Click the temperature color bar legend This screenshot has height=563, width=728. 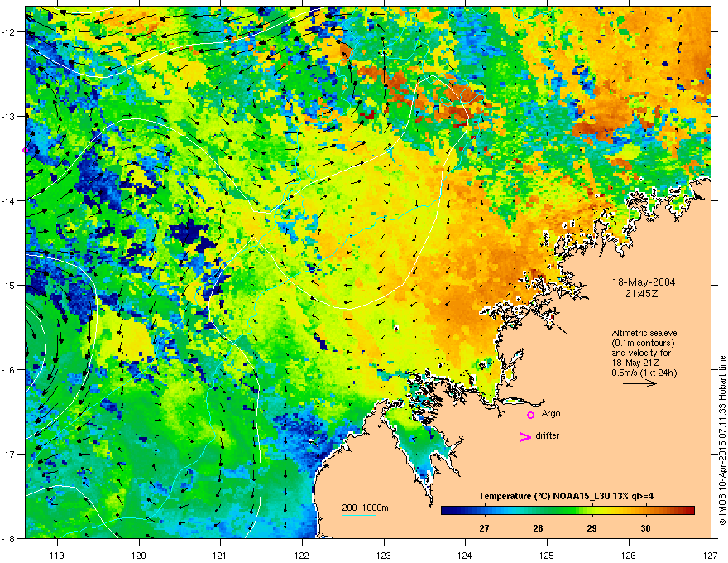(568, 511)
